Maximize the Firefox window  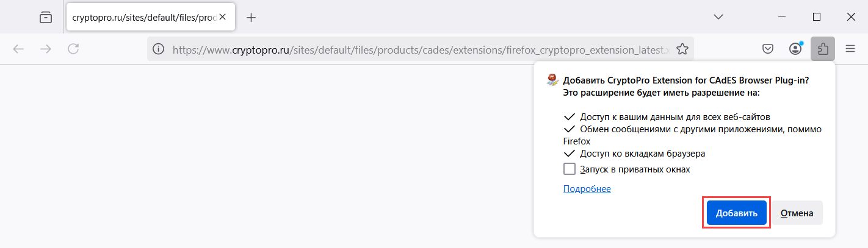tap(816, 17)
